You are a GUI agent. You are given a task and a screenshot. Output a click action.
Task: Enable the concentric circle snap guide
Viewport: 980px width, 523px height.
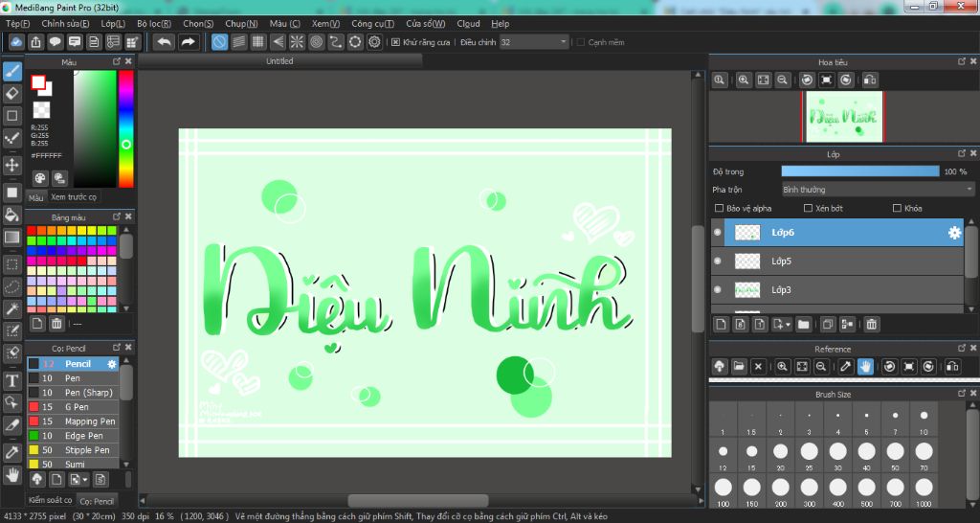click(x=316, y=42)
